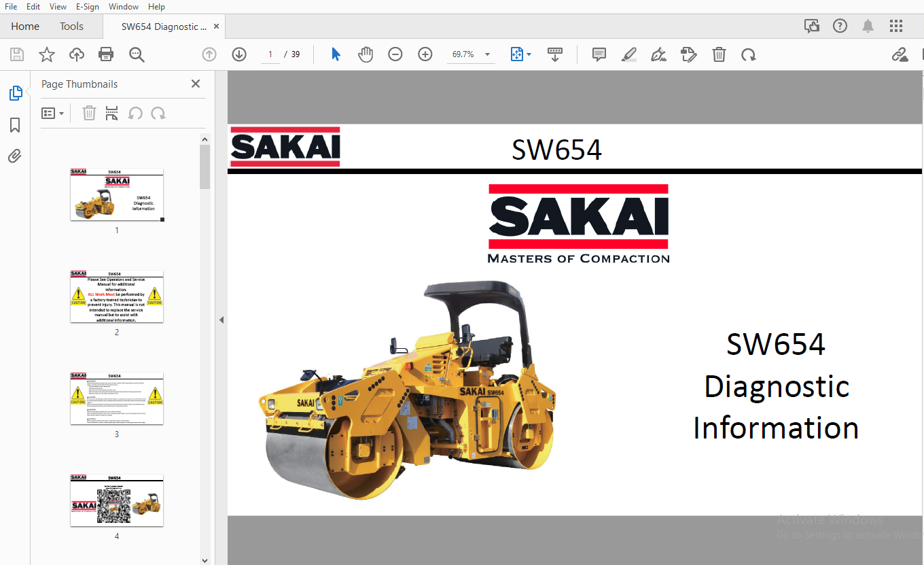Open the find text magnifier
The height and width of the screenshot is (565, 924).
[x=137, y=55]
